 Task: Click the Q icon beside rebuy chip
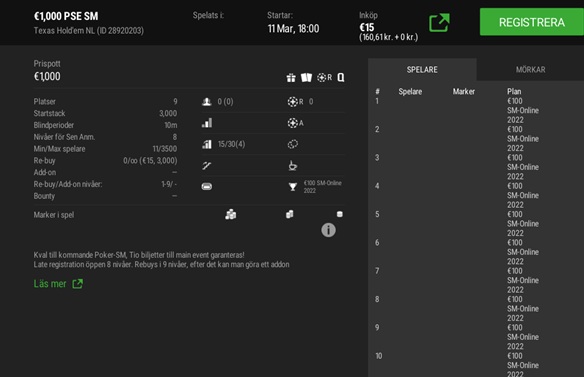click(341, 77)
